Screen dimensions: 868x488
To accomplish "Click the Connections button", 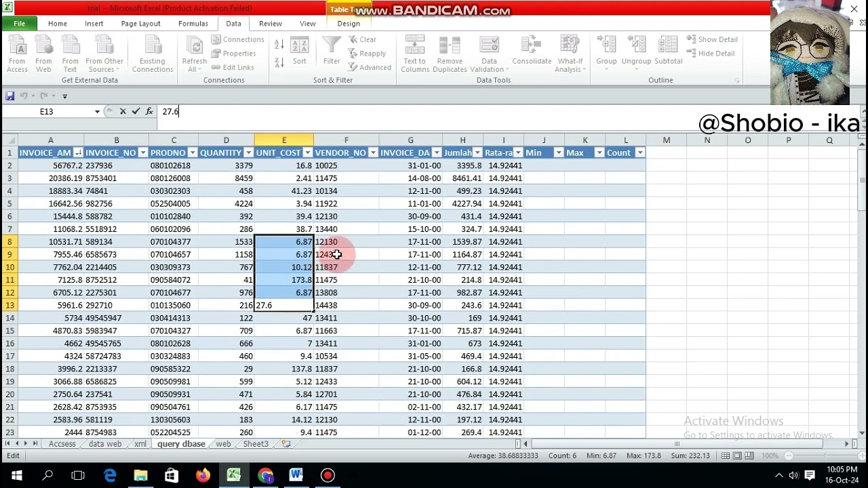I will tap(237, 39).
